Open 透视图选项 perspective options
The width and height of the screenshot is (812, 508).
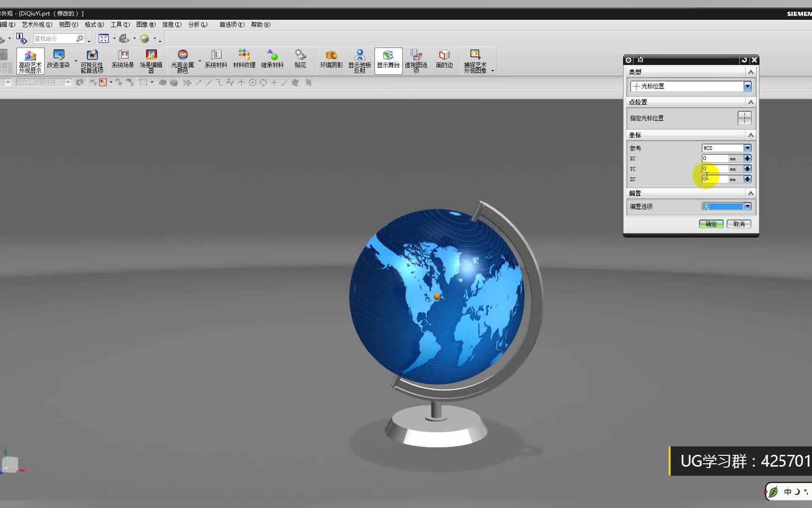416,61
